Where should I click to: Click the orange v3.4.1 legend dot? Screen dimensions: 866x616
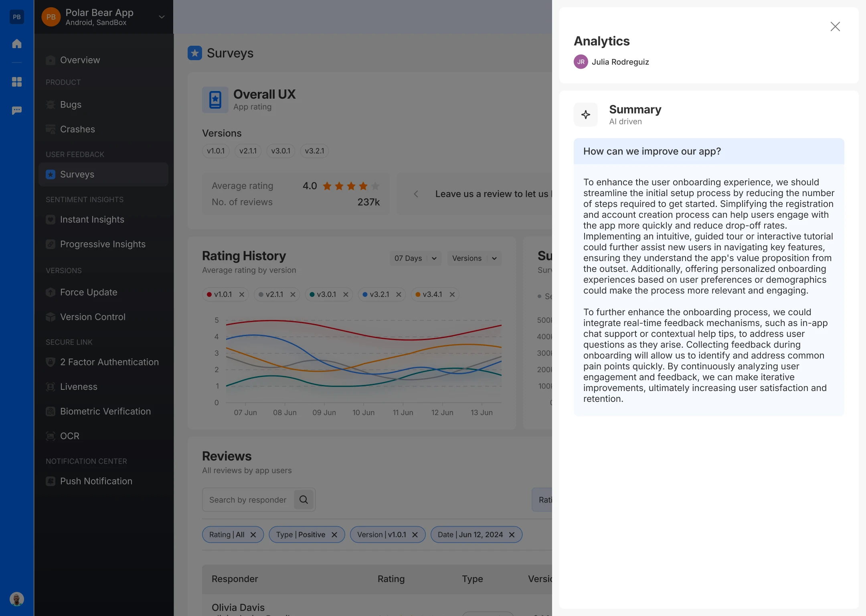(x=418, y=294)
